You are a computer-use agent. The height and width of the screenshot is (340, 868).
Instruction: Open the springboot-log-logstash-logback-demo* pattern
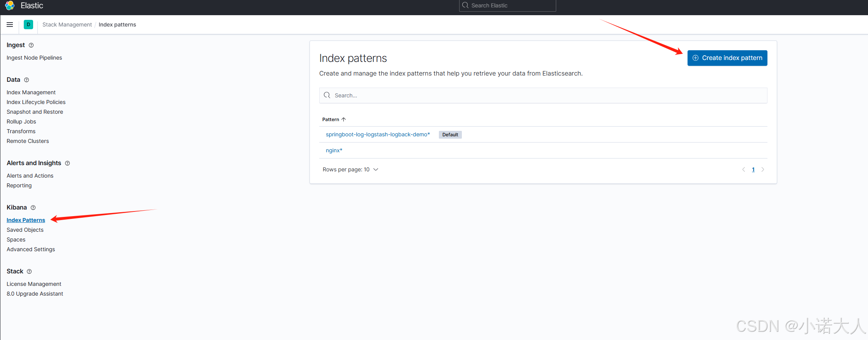[x=378, y=134]
